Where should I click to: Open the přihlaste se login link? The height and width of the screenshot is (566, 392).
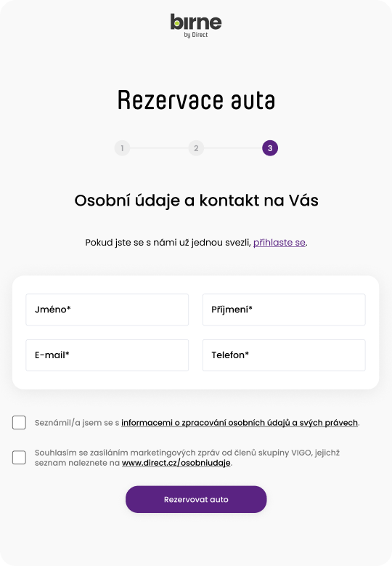click(279, 242)
